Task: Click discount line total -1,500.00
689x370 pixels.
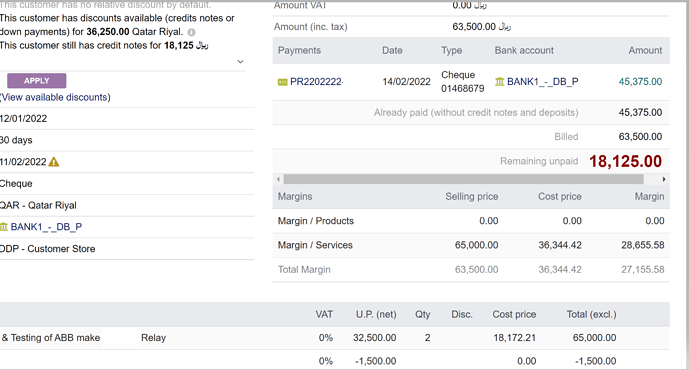Action: [x=596, y=361]
